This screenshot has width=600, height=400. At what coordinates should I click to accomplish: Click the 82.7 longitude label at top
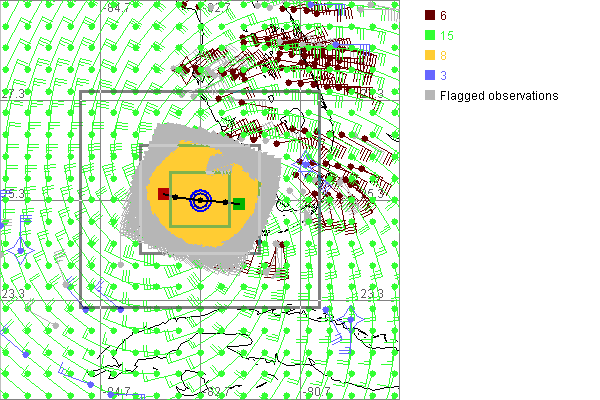pos(218,8)
